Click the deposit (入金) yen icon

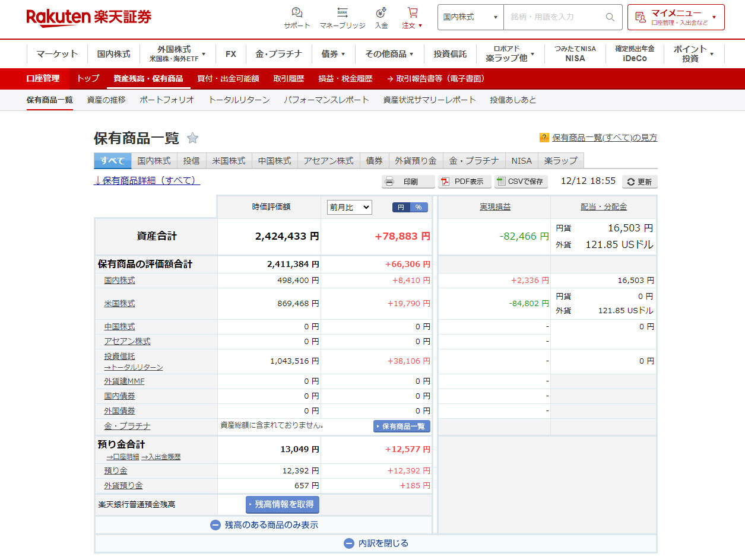pyautogui.click(x=381, y=13)
